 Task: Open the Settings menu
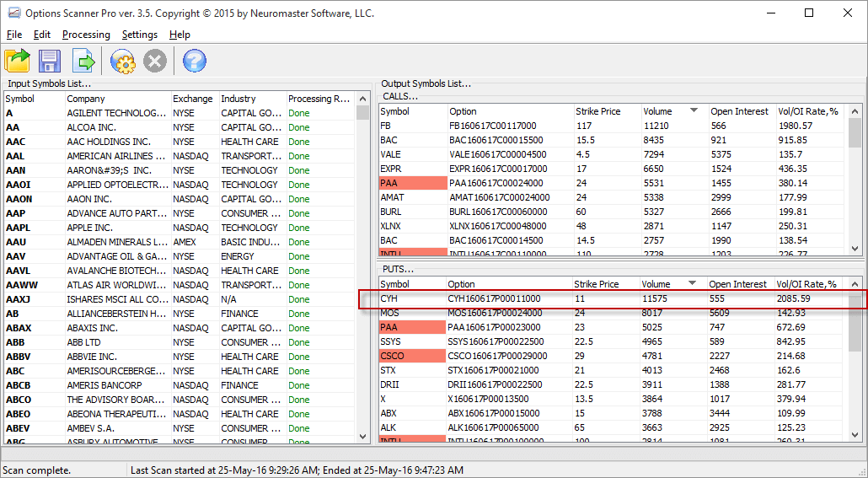[x=140, y=35]
